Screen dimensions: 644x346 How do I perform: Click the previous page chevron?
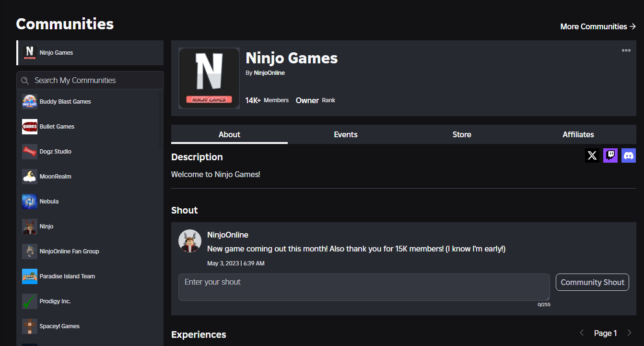[582, 333]
